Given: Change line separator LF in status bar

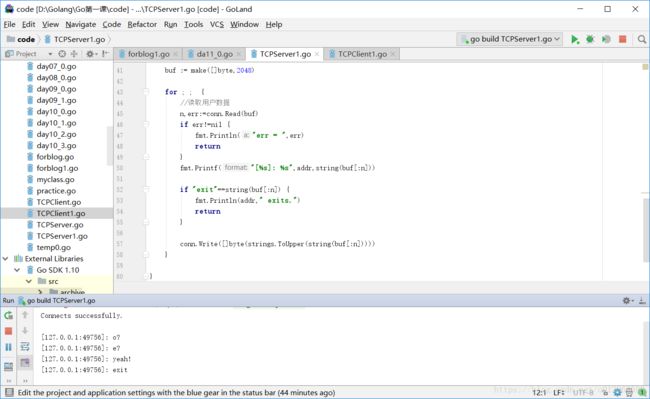Looking at the screenshot, I should click(x=558, y=392).
